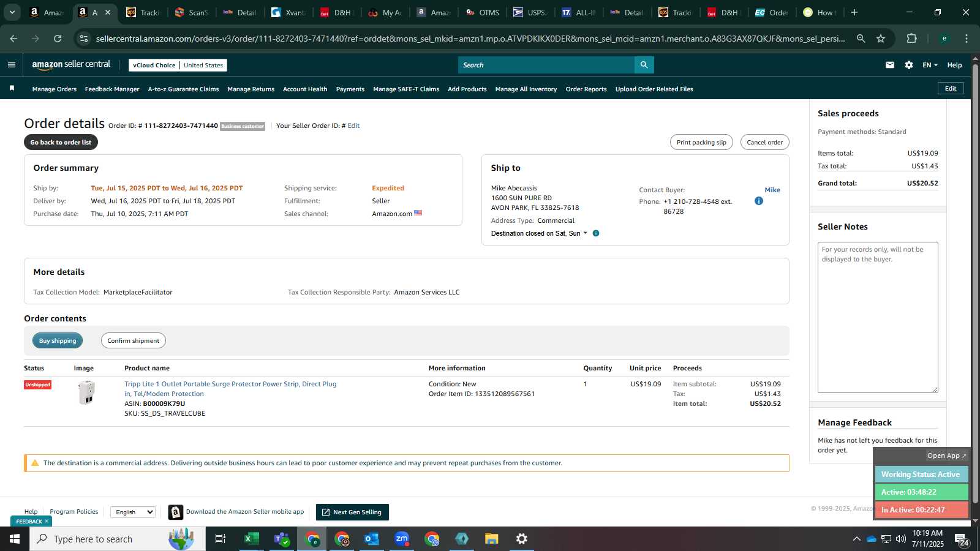This screenshot has height=551, width=980.
Task: Click Open App in status widget
Action: [946, 455]
